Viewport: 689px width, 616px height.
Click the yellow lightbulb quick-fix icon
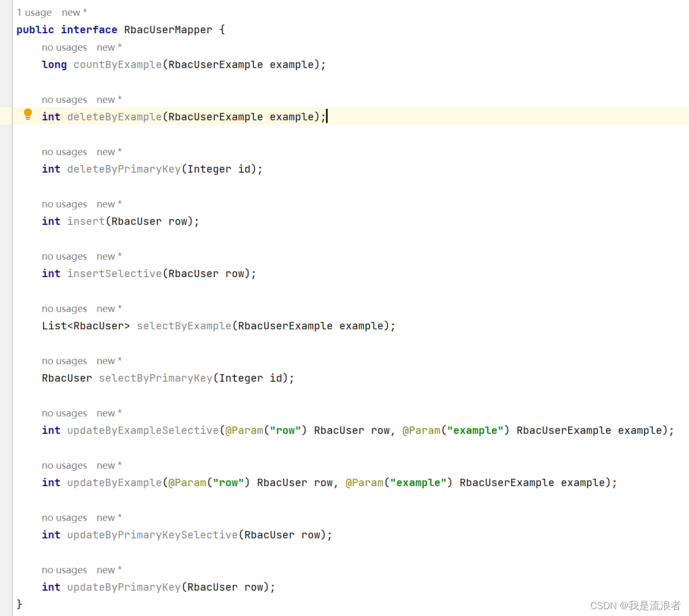click(x=28, y=114)
